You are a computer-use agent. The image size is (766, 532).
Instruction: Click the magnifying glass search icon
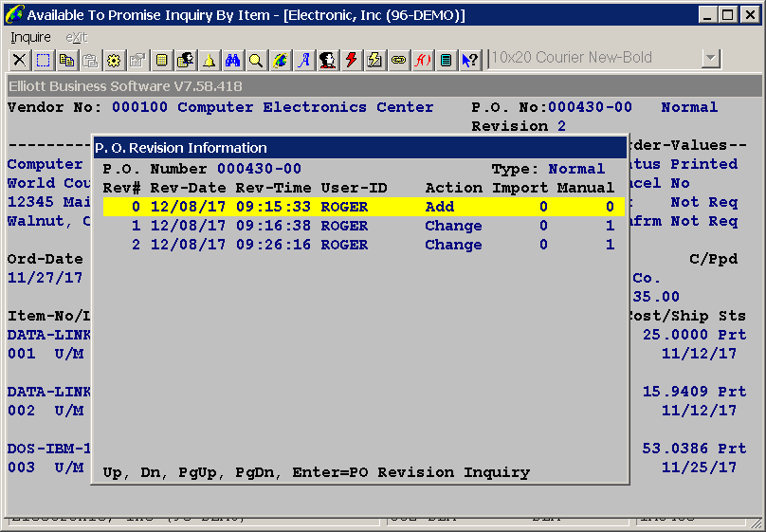[x=256, y=60]
